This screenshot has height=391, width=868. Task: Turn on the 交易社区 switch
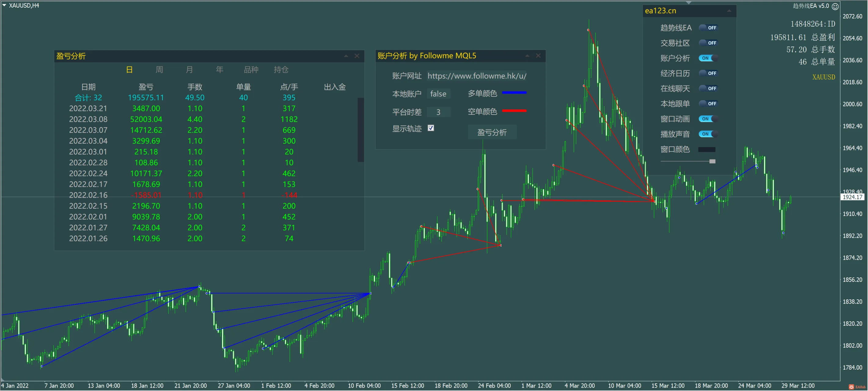coord(708,43)
